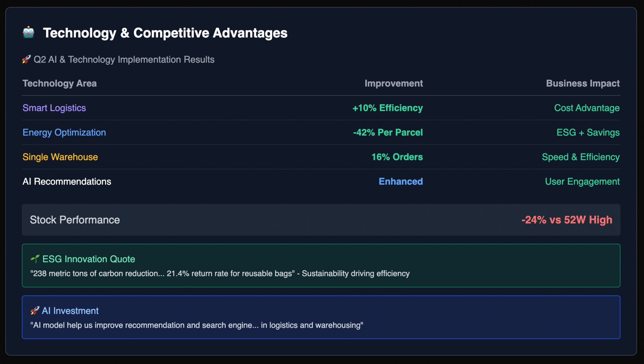Open the Energy Optimization technology area

tap(64, 133)
